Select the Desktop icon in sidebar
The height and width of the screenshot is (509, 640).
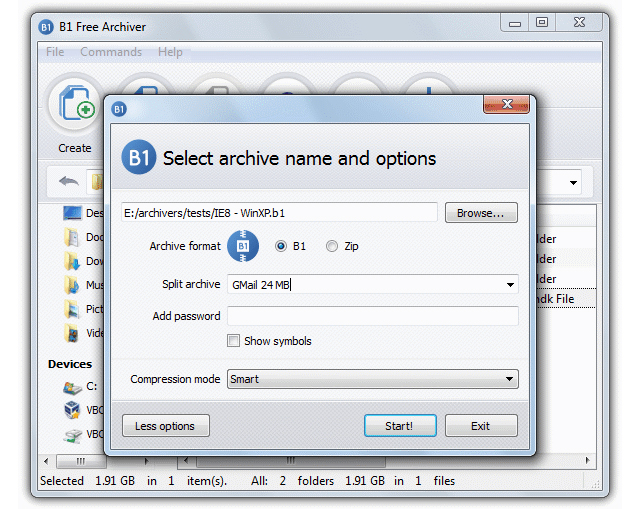(x=72, y=213)
